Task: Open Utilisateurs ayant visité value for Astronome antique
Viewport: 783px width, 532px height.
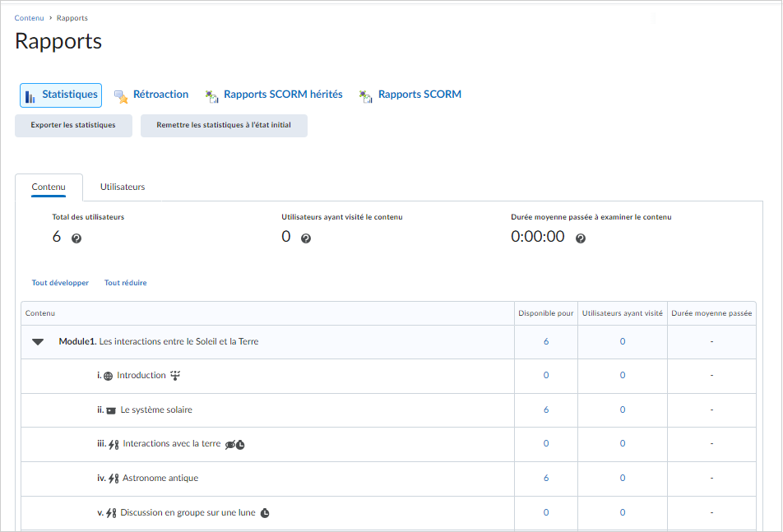Action: click(x=623, y=478)
